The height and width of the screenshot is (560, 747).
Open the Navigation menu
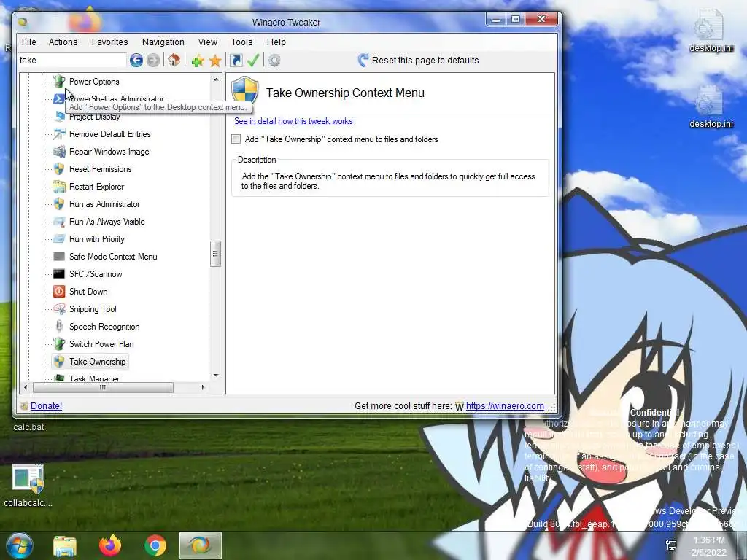point(163,42)
